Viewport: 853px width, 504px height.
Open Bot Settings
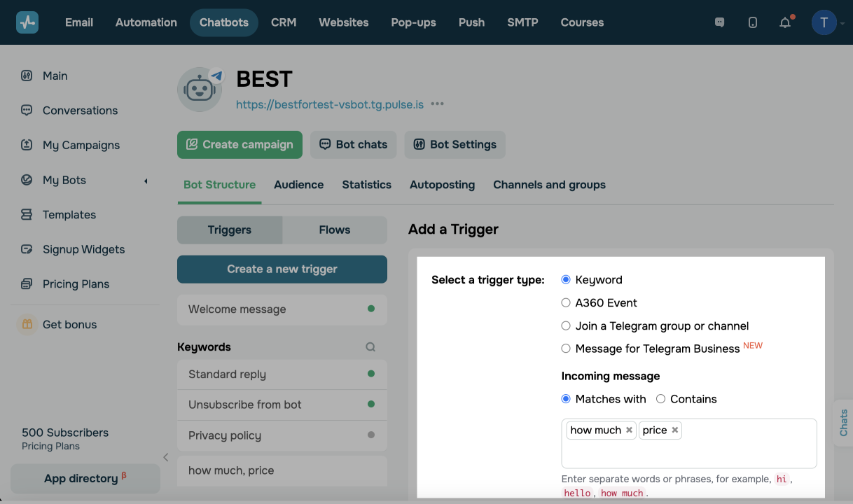(455, 144)
